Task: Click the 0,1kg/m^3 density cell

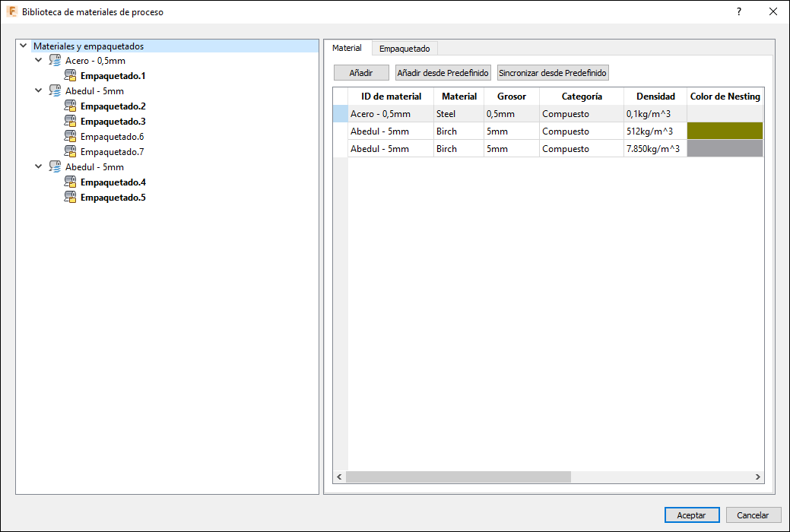Action: pos(655,114)
